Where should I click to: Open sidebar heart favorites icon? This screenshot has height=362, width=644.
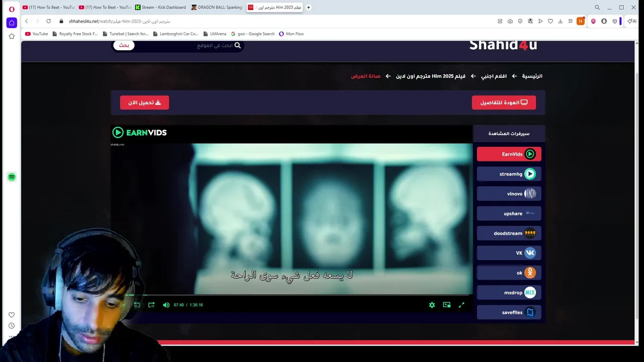coord(12,315)
